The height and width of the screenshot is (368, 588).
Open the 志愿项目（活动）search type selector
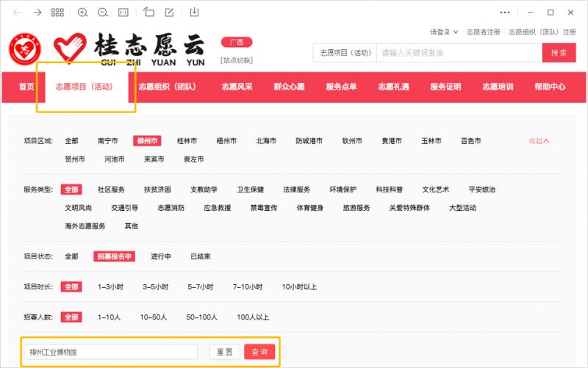(345, 53)
